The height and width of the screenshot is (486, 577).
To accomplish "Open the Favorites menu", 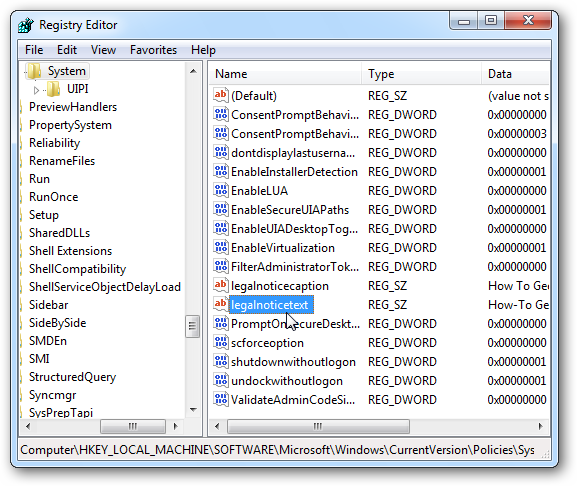I will click(x=153, y=50).
